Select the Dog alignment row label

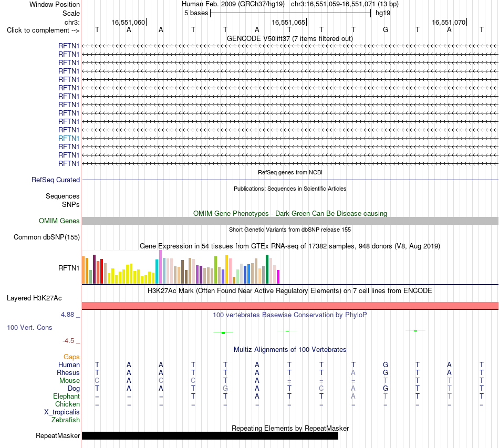coord(74,389)
